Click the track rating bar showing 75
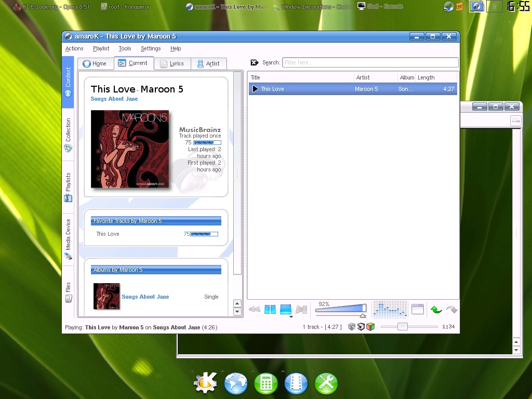532x399 pixels. [207, 142]
